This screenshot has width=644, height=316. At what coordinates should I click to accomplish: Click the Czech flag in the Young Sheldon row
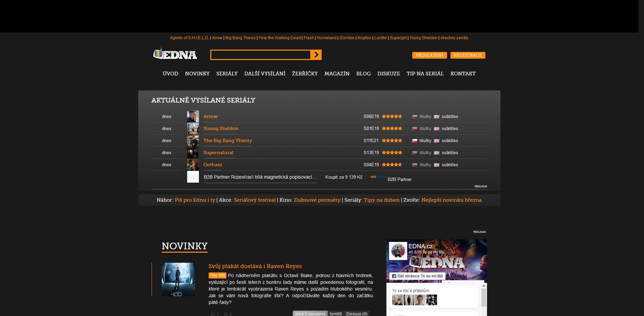(415, 129)
